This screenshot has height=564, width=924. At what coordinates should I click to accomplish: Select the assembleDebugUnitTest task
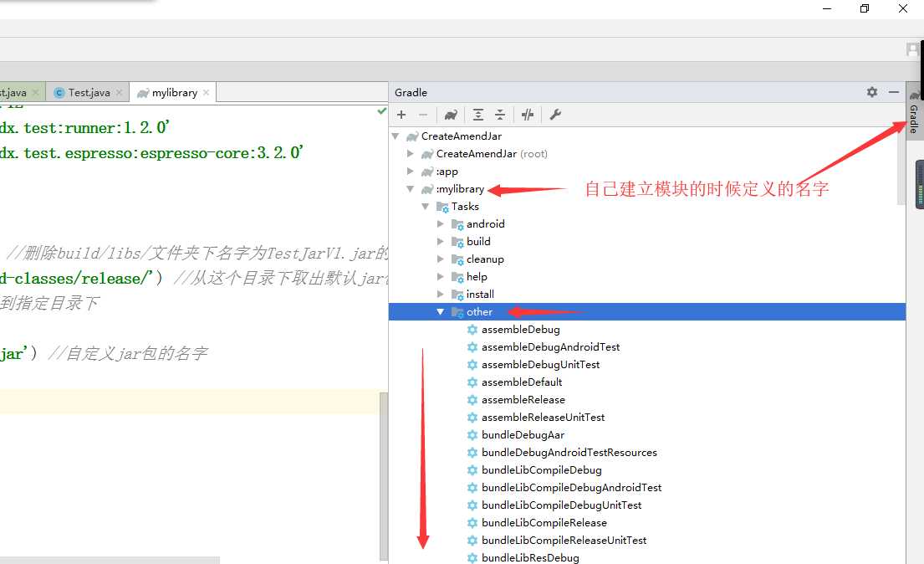tap(540, 365)
